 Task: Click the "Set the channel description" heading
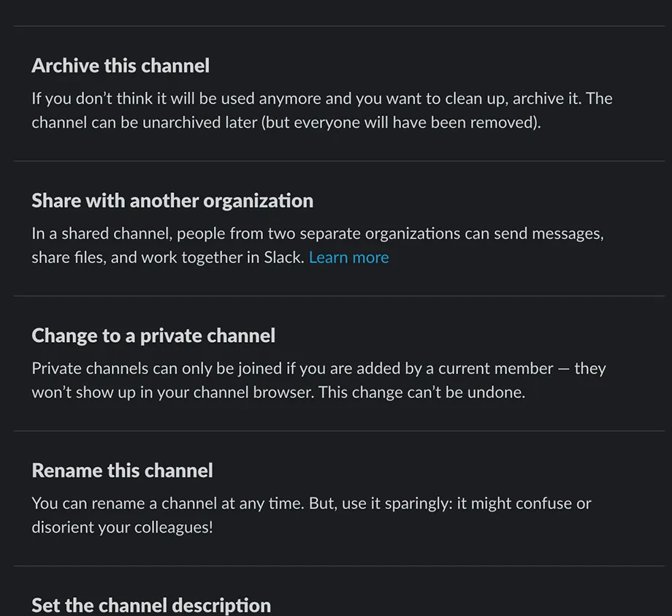(151, 605)
